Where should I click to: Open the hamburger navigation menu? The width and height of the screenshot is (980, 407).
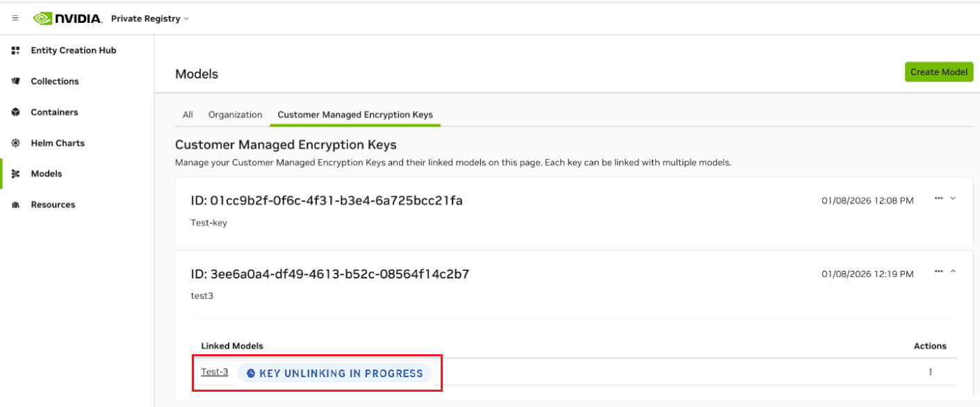click(x=15, y=19)
